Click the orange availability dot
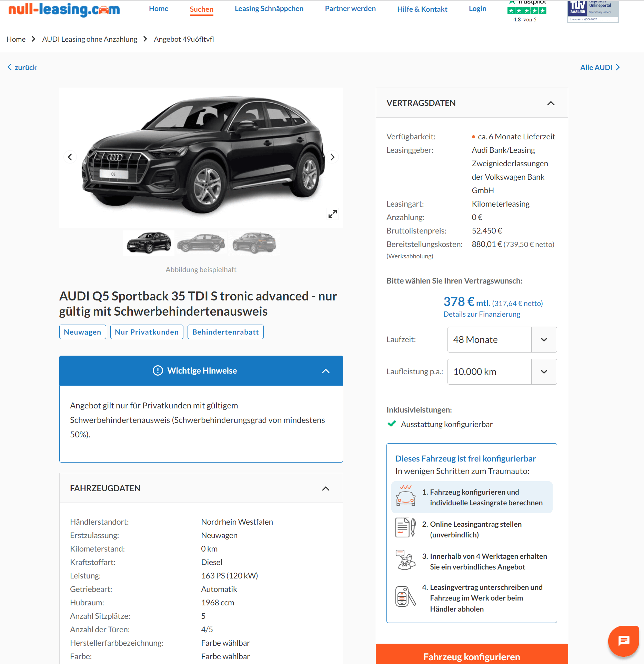This screenshot has height=664, width=644. pos(473,137)
